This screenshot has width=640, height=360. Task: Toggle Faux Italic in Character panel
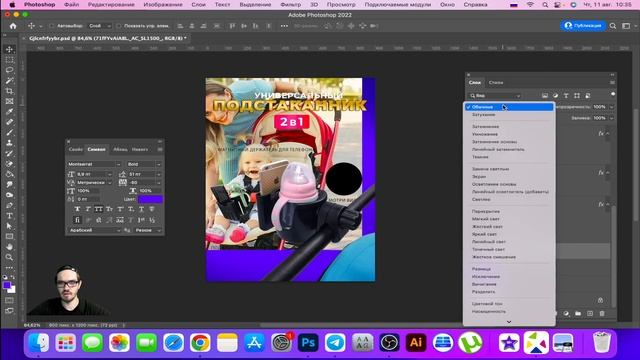click(x=88, y=209)
